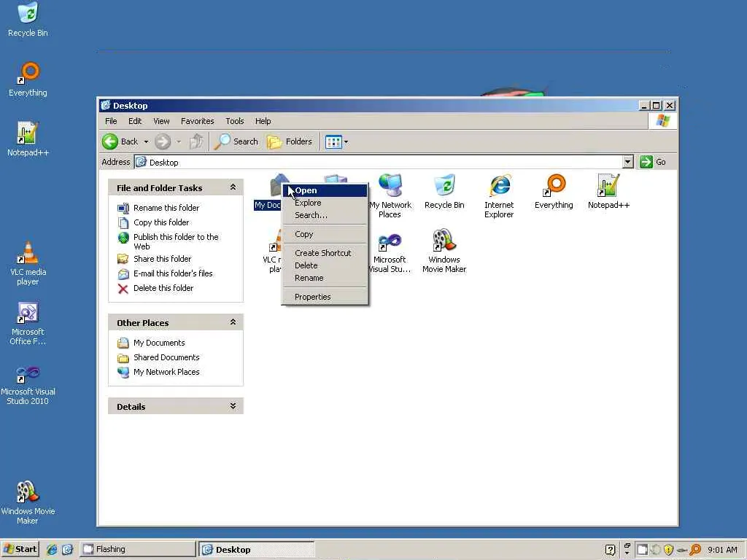Open the View menu
The width and height of the screenshot is (747, 560).
click(x=161, y=121)
